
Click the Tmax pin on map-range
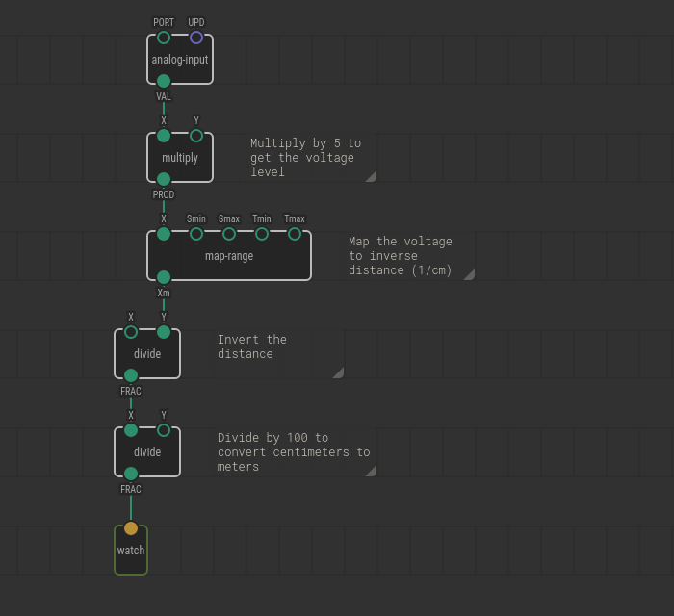point(295,234)
